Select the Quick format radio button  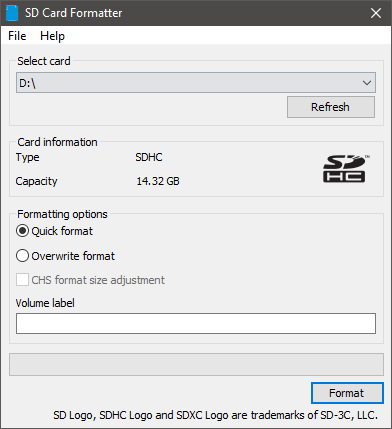click(x=22, y=231)
